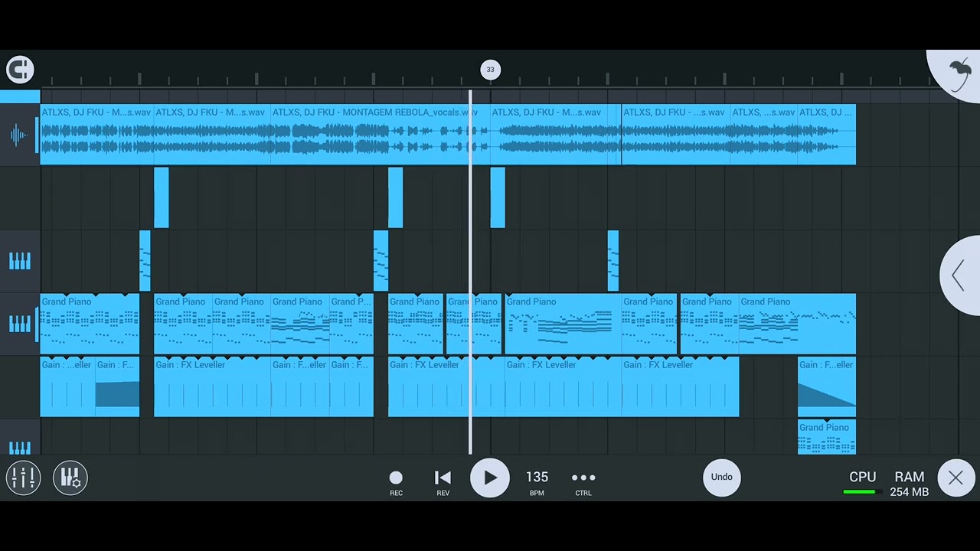
Task: Select the last small note clip on third track
Action: (613, 261)
